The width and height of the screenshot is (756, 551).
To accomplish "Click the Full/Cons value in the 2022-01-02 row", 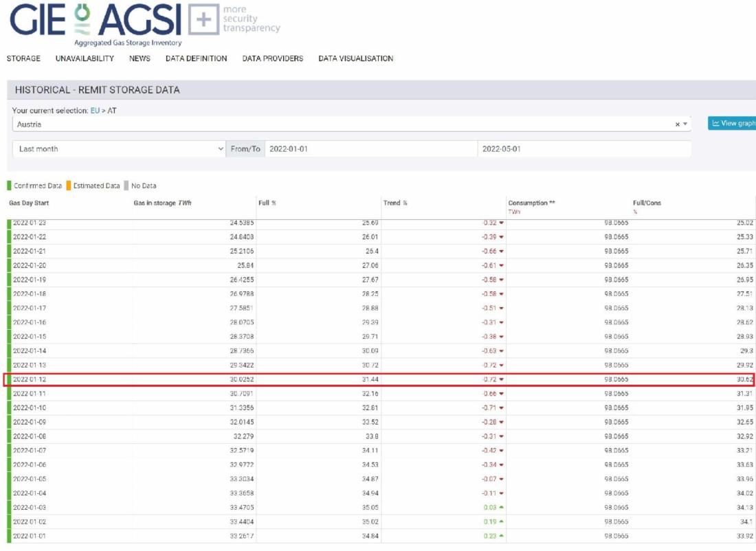I will (x=747, y=521).
